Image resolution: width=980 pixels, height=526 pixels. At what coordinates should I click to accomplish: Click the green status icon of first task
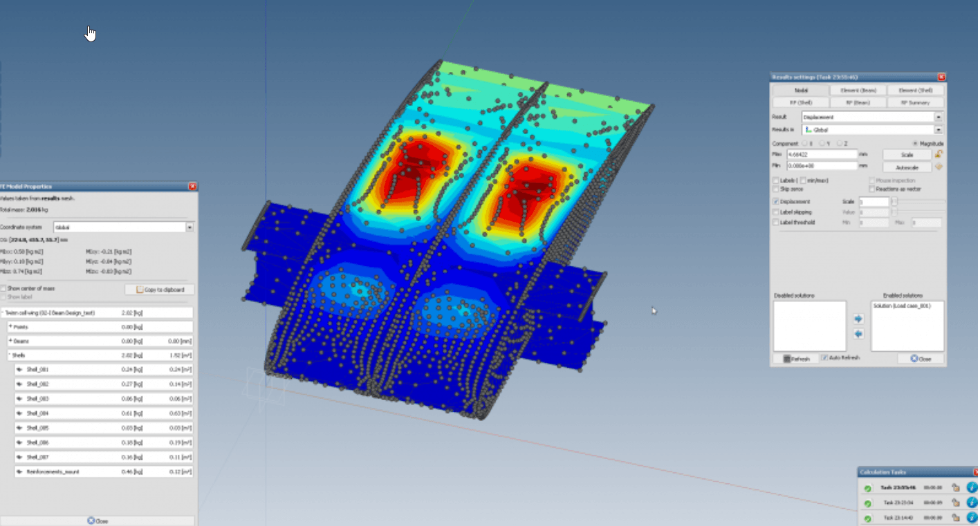click(867, 487)
